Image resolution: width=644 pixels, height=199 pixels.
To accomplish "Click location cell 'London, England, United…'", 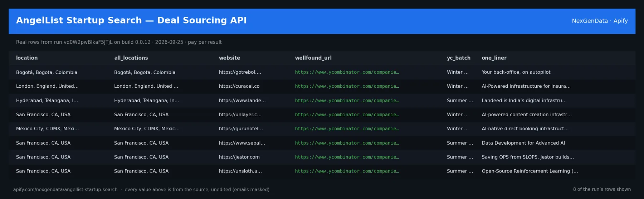I will pos(47,86).
